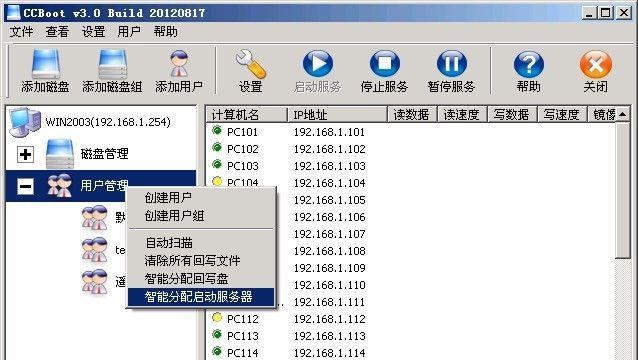This screenshot has width=638, height=360.
Task: Choose 智能分配启动服务器 from context menu
Action: coord(201,297)
